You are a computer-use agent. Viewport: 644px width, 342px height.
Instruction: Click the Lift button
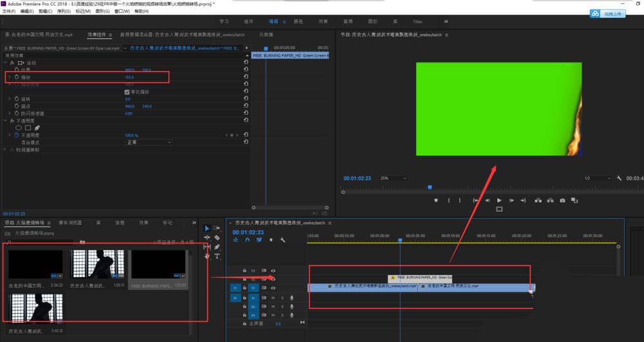point(538,200)
